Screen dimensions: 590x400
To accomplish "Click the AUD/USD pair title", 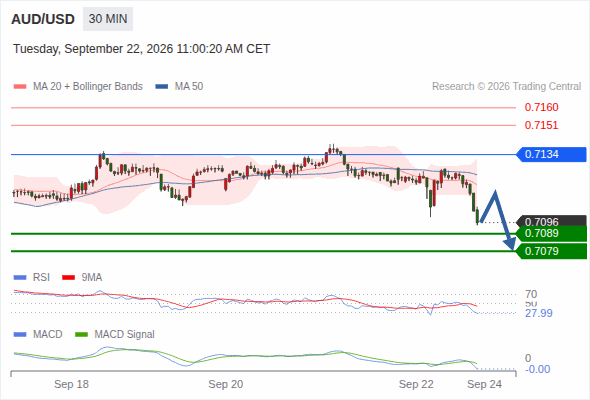I will point(43,19).
